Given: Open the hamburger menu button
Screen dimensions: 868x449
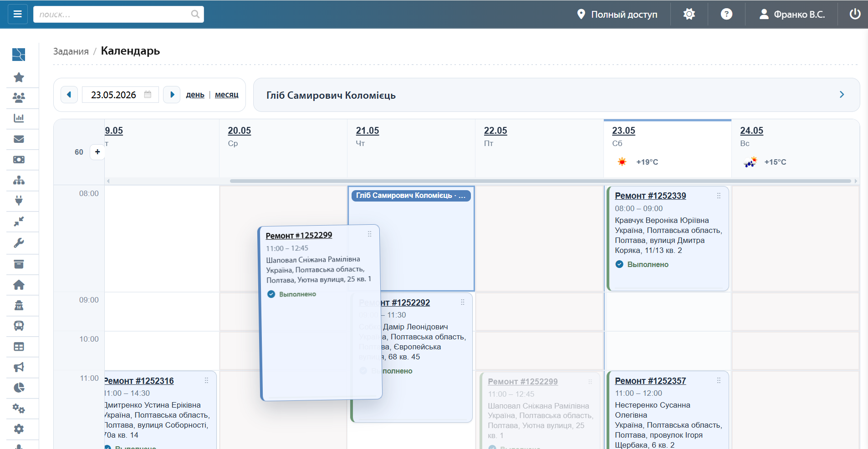Looking at the screenshot, I should pos(18,14).
